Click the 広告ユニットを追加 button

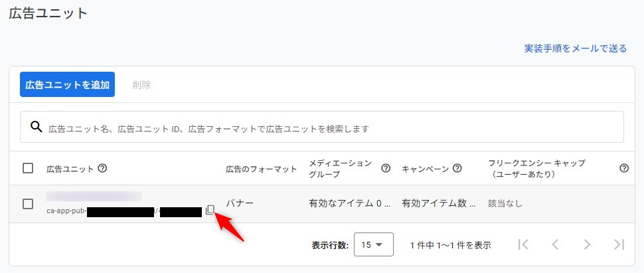click(67, 84)
